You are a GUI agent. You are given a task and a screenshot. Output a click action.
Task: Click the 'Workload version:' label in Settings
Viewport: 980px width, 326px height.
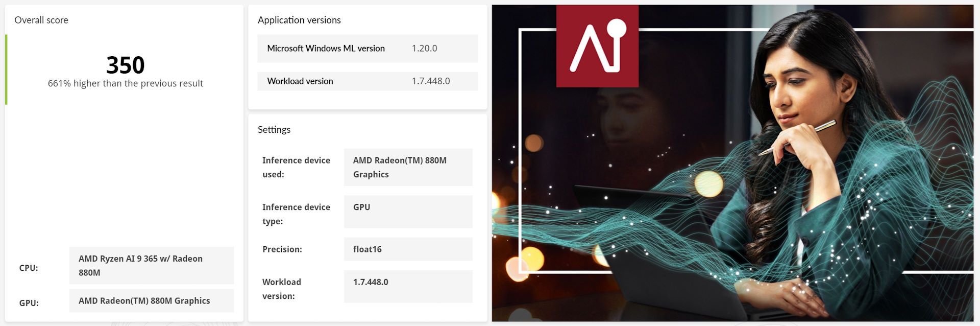[x=282, y=289]
